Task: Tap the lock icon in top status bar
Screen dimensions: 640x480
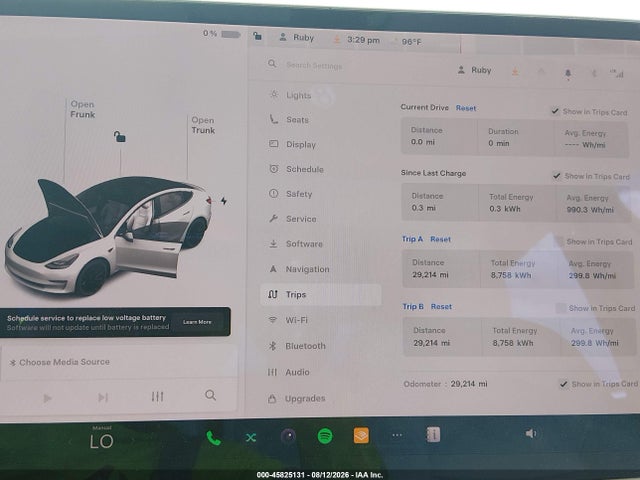Action: (257, 36)
